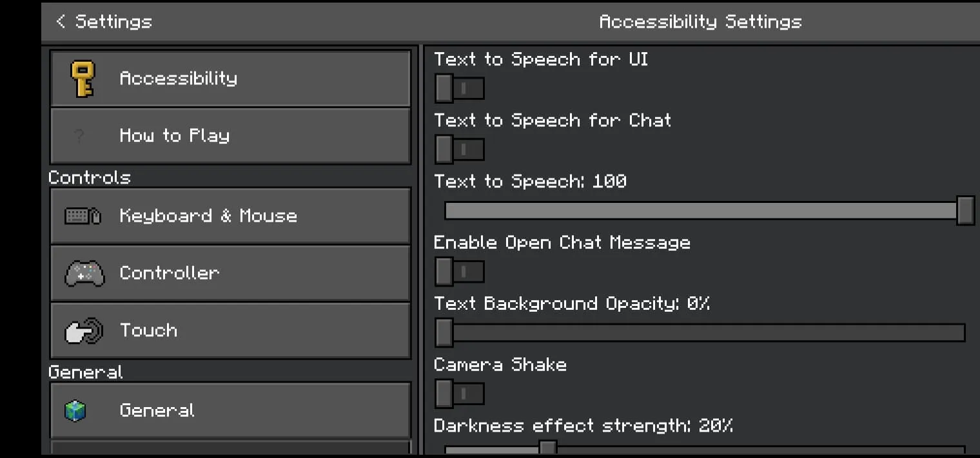
Task: Click the keyboard and mouse icon
Action: point(83,216)
